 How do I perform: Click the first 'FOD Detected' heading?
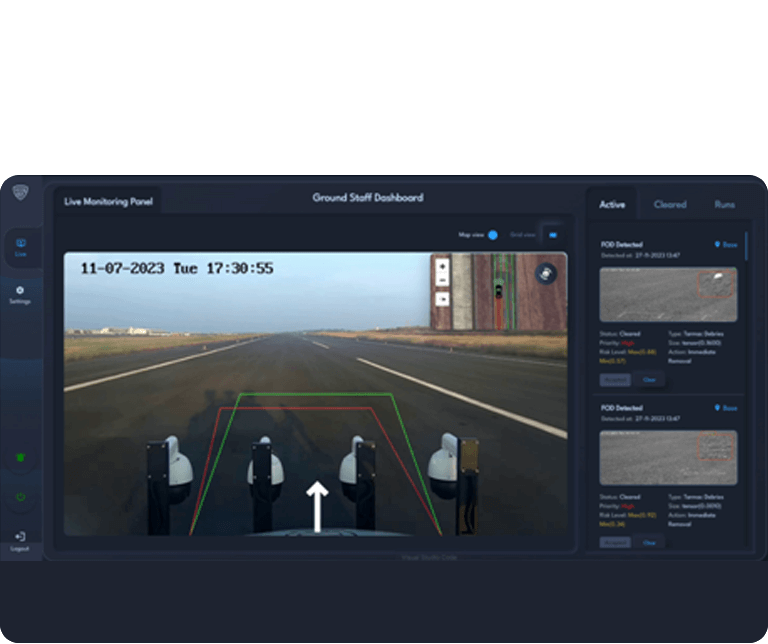(x=622, y=244)
